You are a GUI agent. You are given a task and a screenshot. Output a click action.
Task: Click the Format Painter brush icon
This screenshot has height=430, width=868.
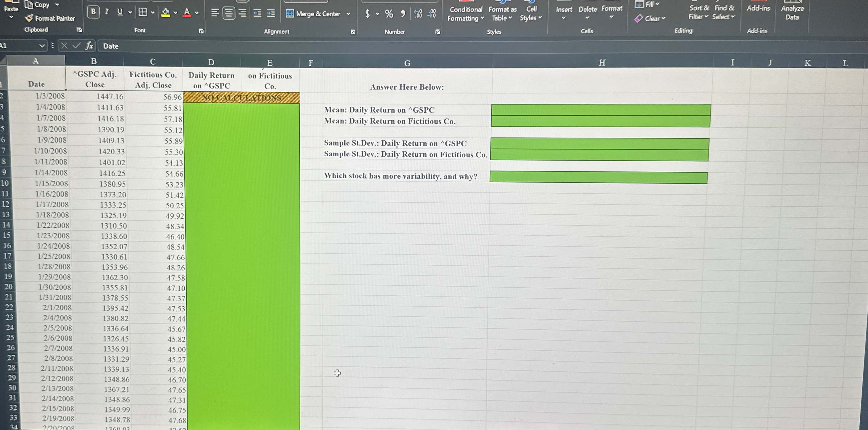point(30,18)
